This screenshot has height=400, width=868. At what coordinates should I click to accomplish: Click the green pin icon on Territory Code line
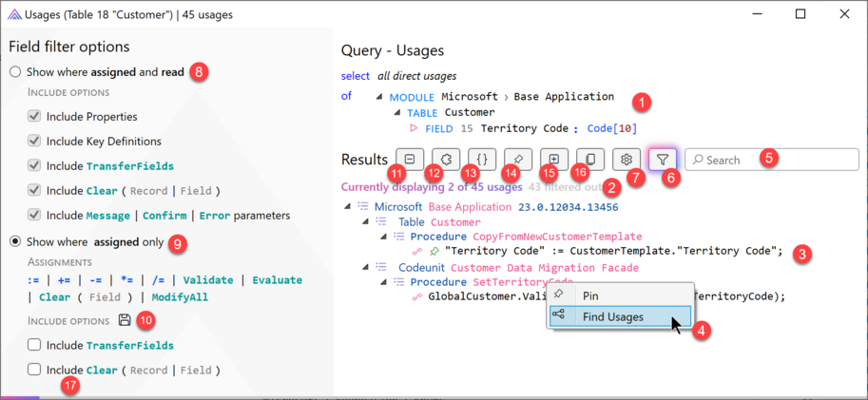point(434,251)
